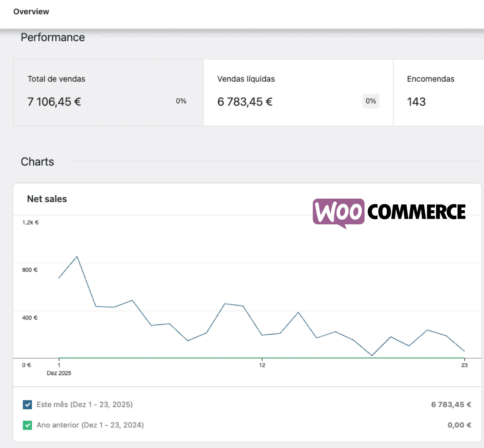Click the 0% badge in Total de vendas

pyautogui.click(x=181, y=101)
